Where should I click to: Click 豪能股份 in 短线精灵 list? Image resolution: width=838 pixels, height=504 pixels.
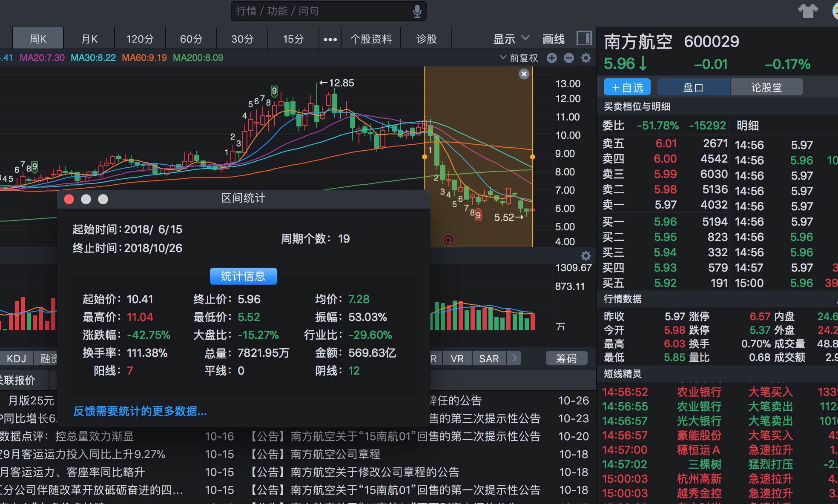pyautogui.click(x=699, y=435)
